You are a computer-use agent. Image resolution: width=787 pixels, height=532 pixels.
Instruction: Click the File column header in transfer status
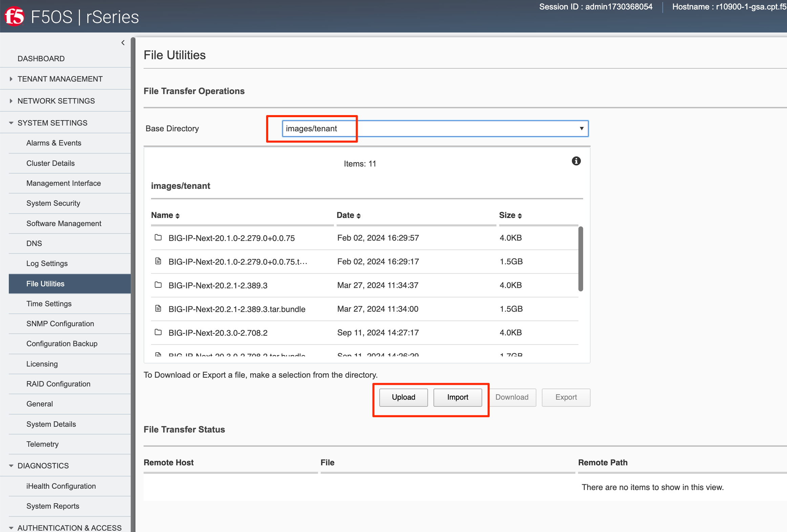click(x=327, y=463)
